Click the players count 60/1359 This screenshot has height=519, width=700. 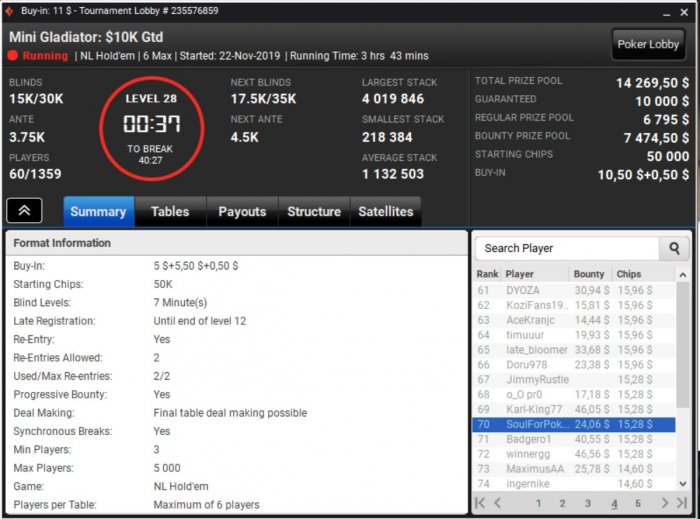pyautogui.click(x=35, y=174)
